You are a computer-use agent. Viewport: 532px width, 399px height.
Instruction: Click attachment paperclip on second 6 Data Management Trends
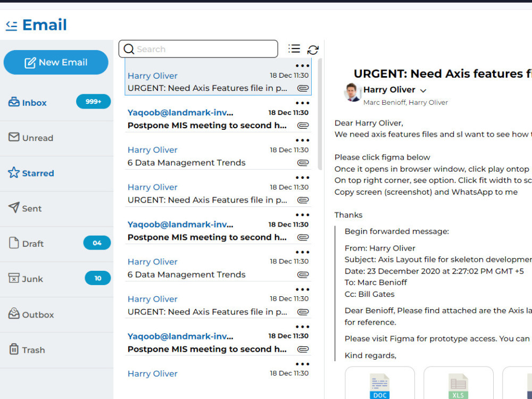[x=303, y=275]
